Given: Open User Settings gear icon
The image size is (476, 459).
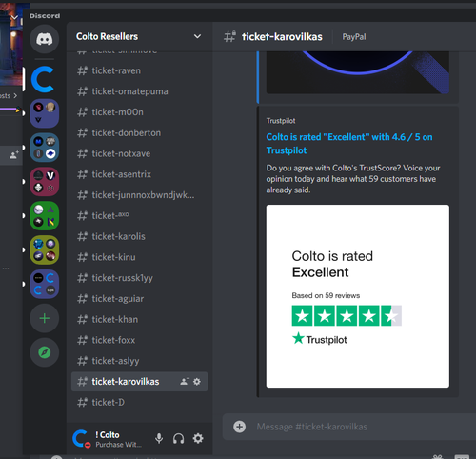Looking at the screenshot, I should pos(198,438).
